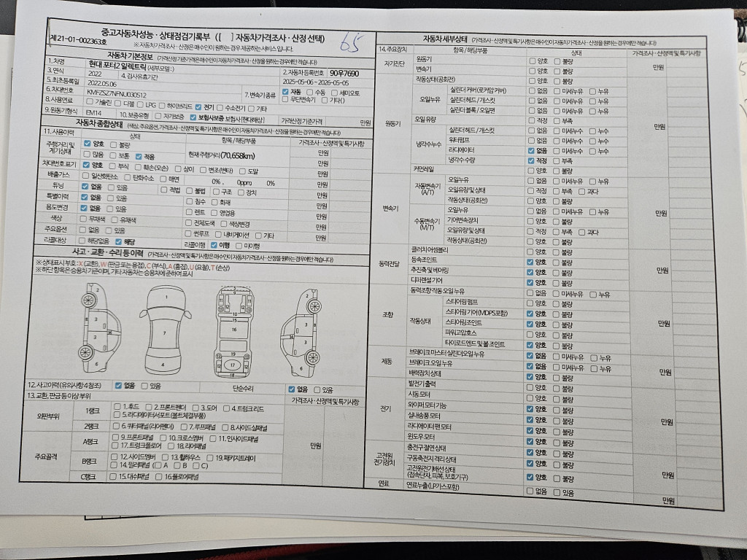This screenshot has height=560, width=747.
Task: Check the 15.대쉬패널 checkbox in C랭크
Action: point(113,476)
